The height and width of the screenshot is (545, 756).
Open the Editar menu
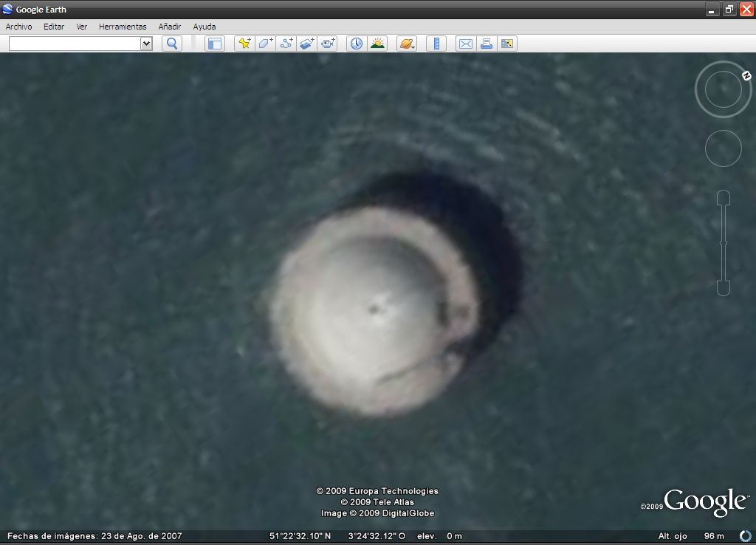pyautogui.click(x=54, y=27)
